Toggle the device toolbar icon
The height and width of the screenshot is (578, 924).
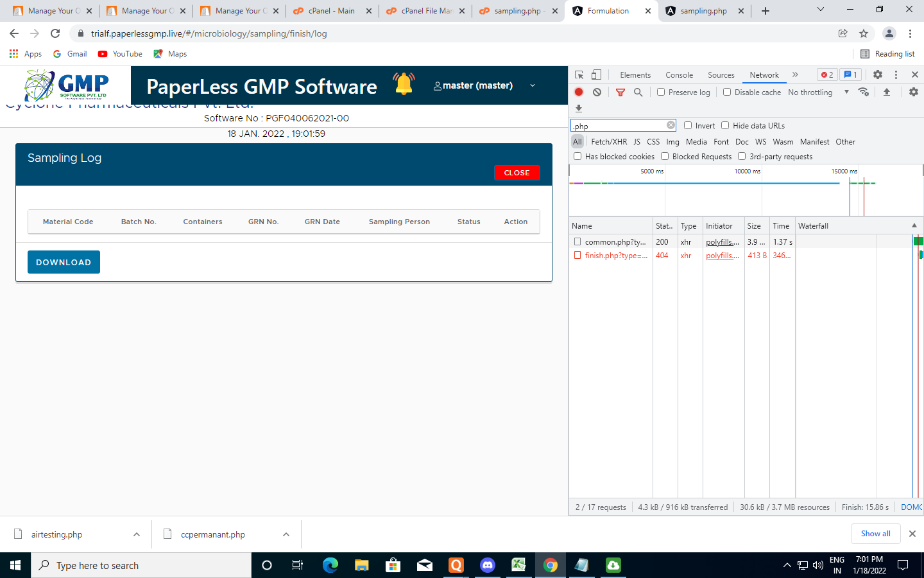596,74
